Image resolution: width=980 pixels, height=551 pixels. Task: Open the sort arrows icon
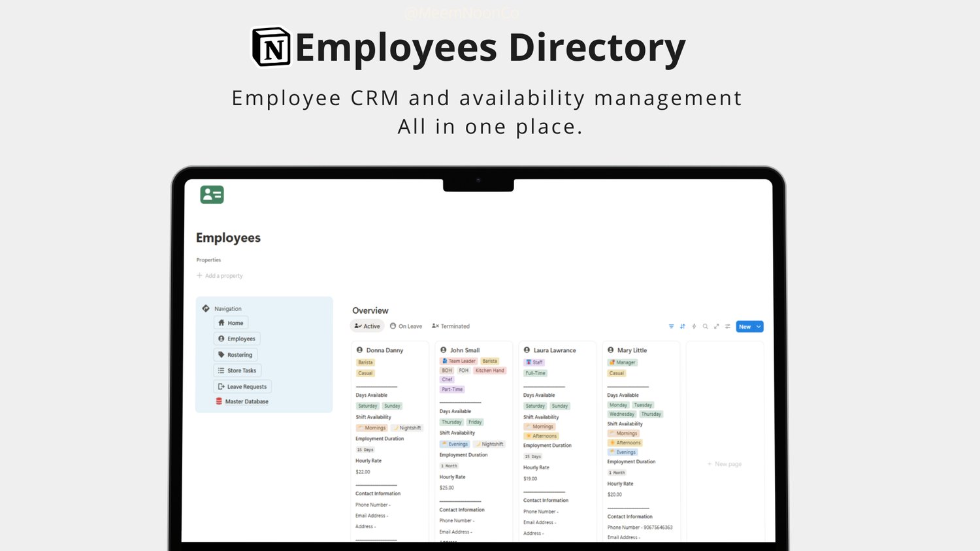point(683,326)
